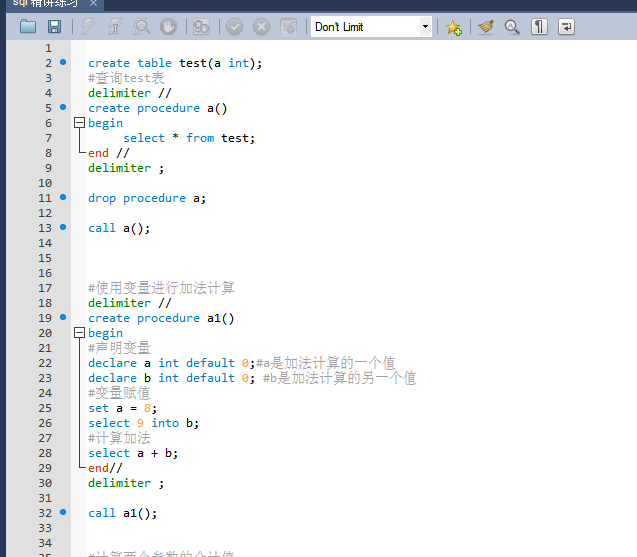Save the script with the floppy disk icon

54,27
